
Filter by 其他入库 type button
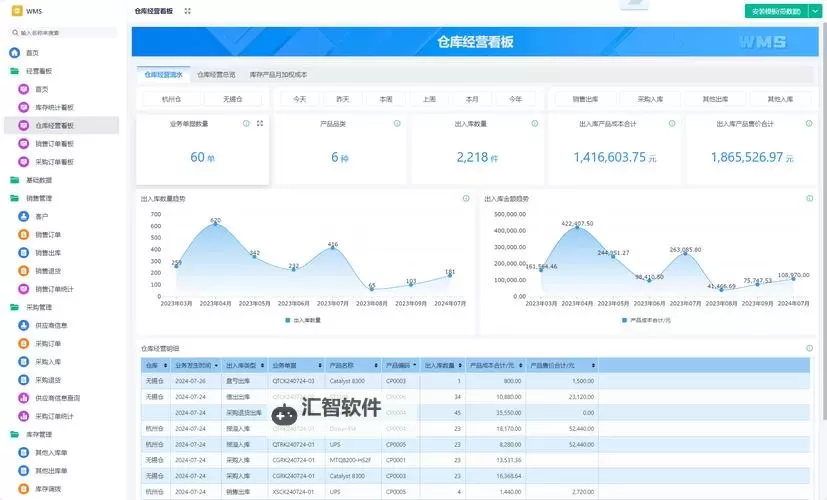(x=781, y=99)
